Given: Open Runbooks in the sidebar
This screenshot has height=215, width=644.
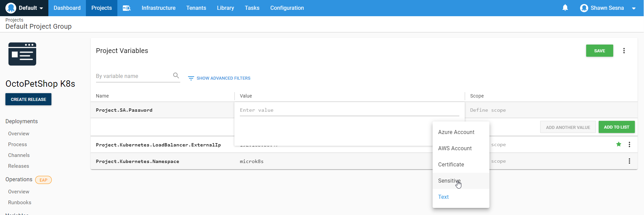Looking at the screenshot, I should (x=20, y=203).
